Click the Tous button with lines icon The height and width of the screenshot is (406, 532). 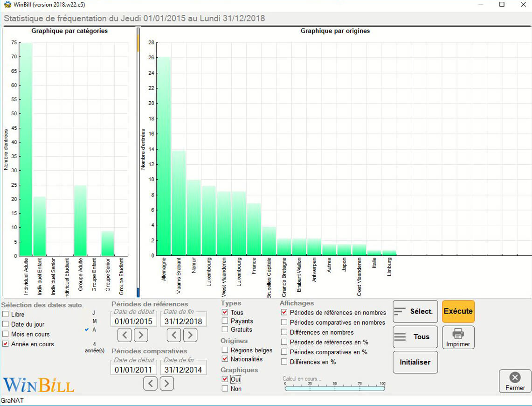coord(415,337)
